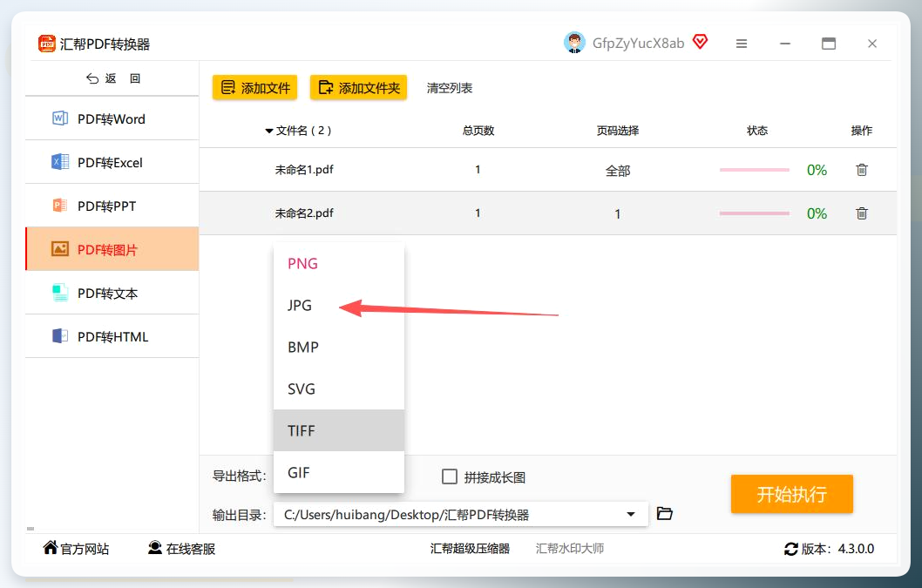
Task: Click the 0% status of 未命名1.pdf
Action: click(x=817, y=170)
